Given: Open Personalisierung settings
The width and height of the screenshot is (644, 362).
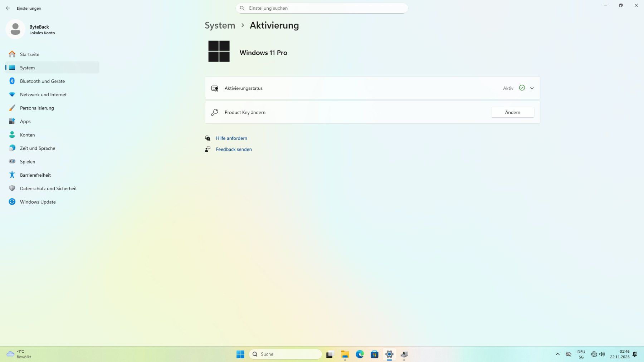Looking at the screenshot, I should pos(52,108).
